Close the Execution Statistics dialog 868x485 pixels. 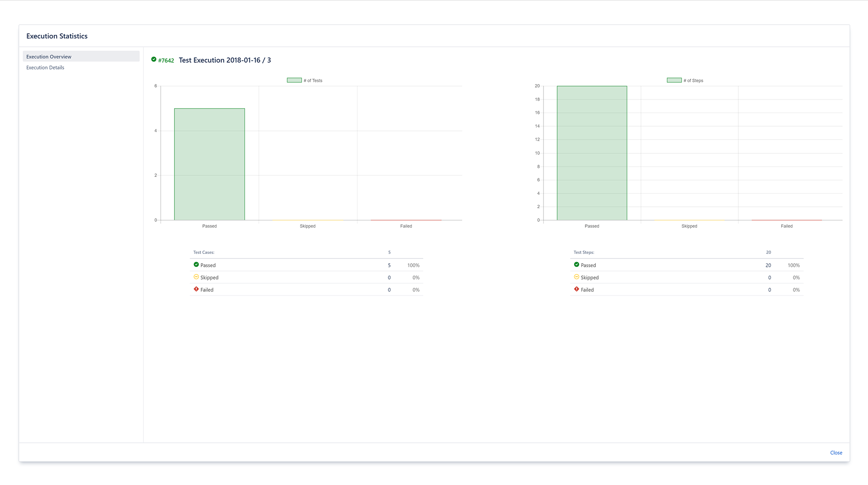coord(836,452)
